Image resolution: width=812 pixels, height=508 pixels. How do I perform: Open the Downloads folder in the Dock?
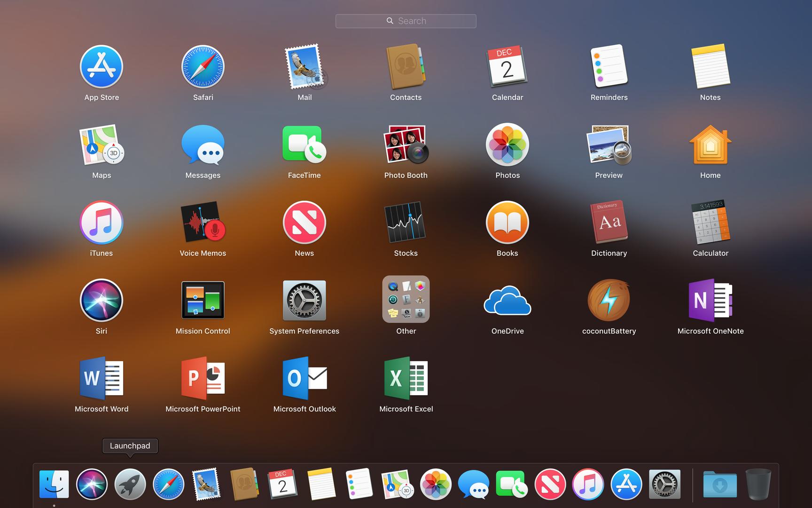pyautogui.click(x=720, y=484)
